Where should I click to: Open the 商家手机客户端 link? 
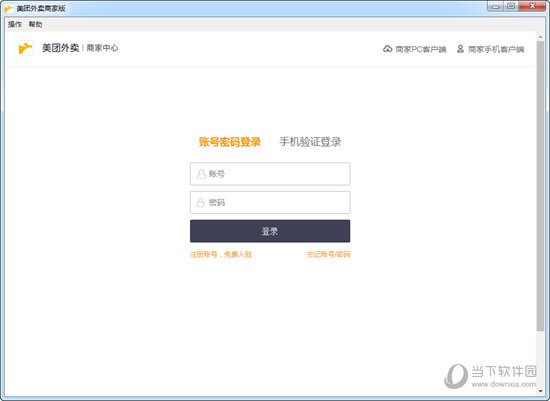[x=496, y=49]
